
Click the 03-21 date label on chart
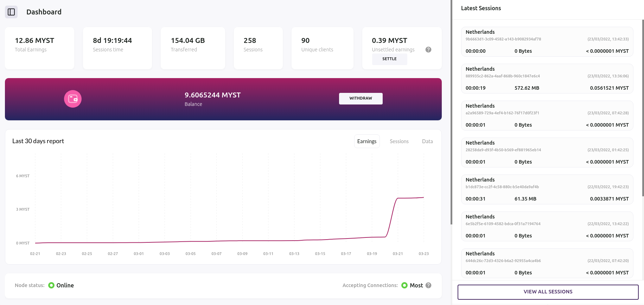(398, 254)
